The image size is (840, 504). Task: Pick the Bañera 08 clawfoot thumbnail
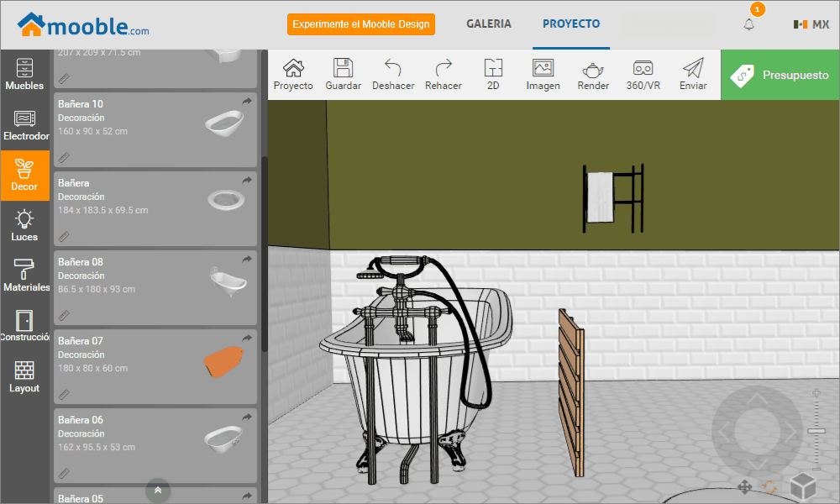pos(228,281)
